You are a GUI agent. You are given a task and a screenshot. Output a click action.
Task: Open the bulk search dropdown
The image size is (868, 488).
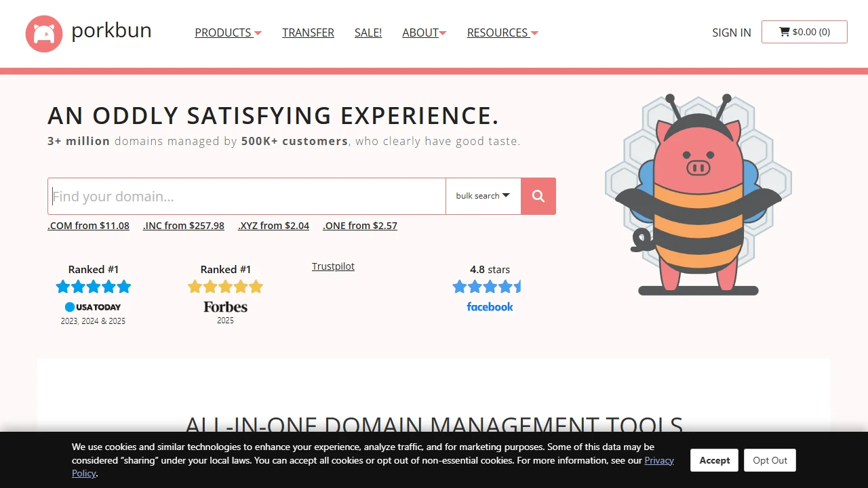(483, 196)
